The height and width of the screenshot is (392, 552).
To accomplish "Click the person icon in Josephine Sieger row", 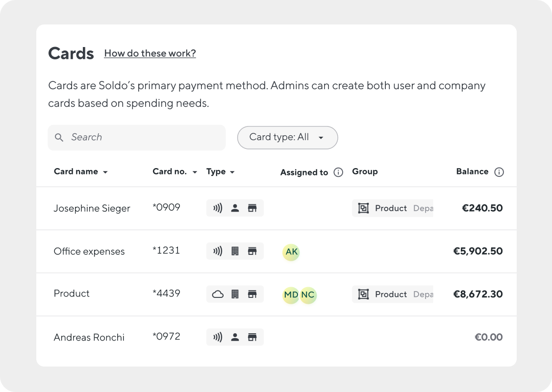I will point(235,208).
